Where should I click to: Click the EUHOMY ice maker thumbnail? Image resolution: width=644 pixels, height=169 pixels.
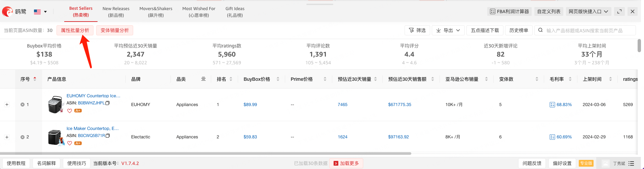point(55,104)
